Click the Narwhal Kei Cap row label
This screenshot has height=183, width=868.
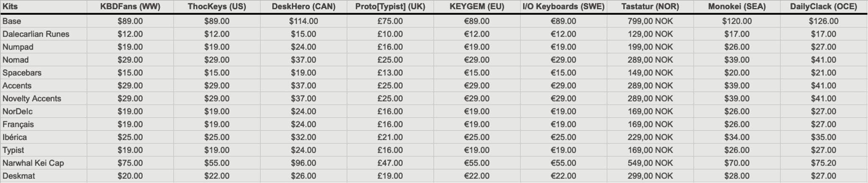pyautogui.click(x=33, y=163)
